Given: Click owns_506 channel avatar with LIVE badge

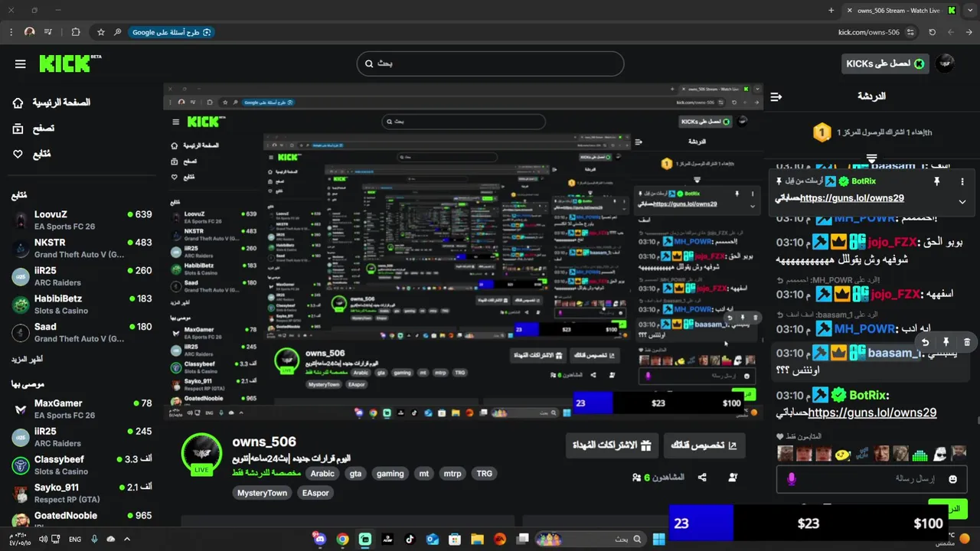Looking at the screenshot, I should click(x=202, y=453).
